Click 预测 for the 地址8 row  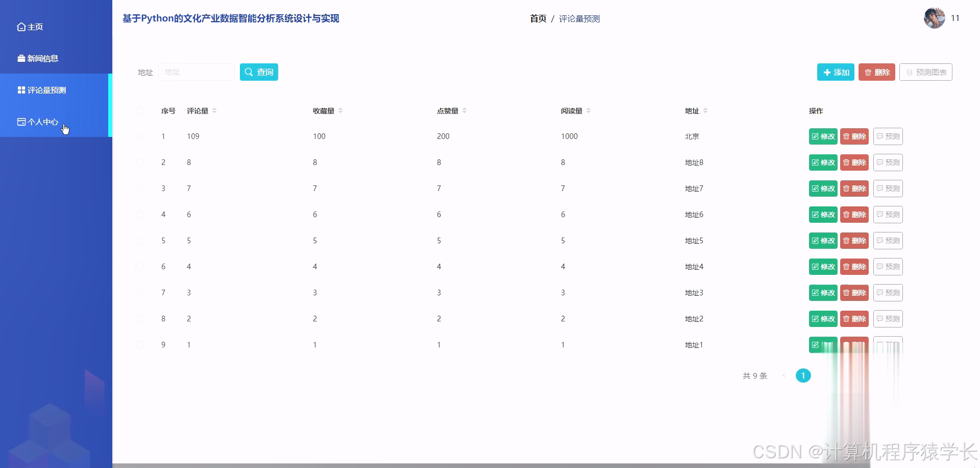coord(888,162)
